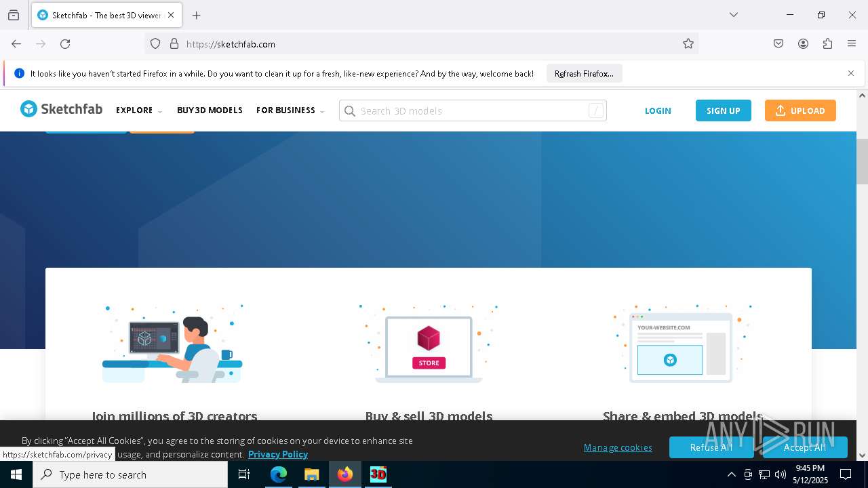Viewport: 868px width, 488px height.
Task: Open the Buy & sell 3D models heading
Action: coord(429,415)
